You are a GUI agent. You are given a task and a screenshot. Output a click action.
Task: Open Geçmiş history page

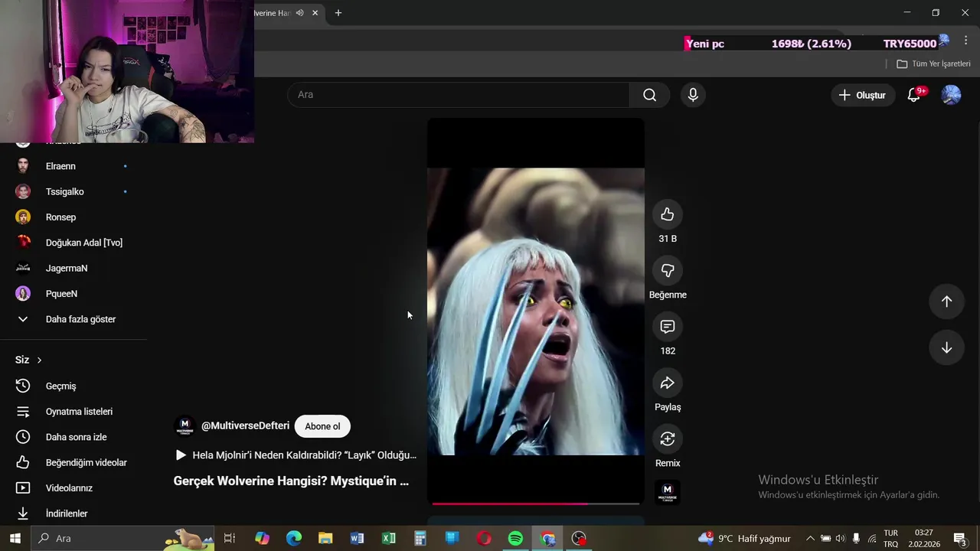click(73, 386)
